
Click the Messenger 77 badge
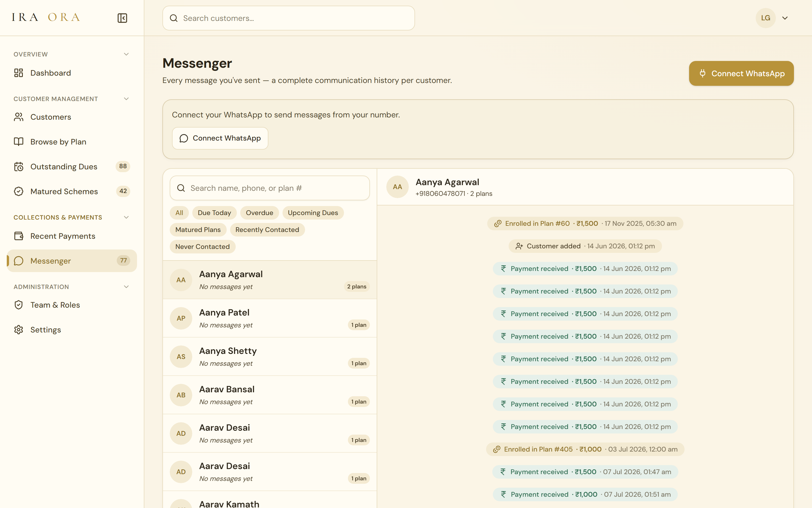[x=123, y=260]
